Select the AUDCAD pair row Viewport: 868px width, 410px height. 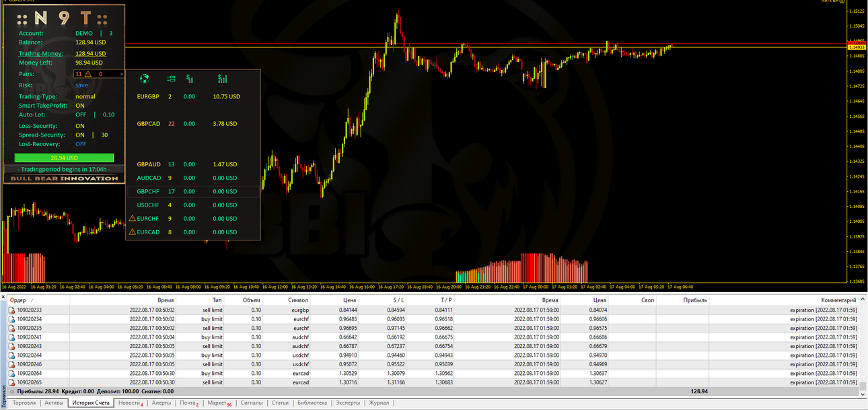(x=193, y=178)
